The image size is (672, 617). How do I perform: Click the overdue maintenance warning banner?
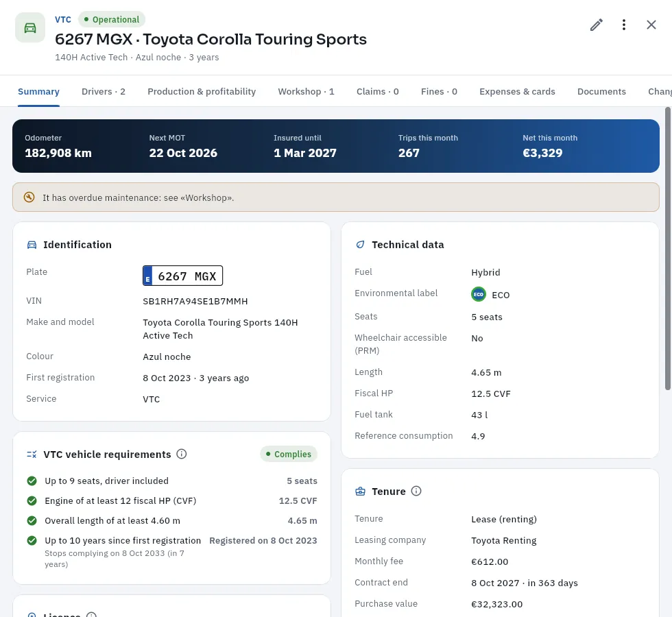pyautogui.click(x=335, y=197)
